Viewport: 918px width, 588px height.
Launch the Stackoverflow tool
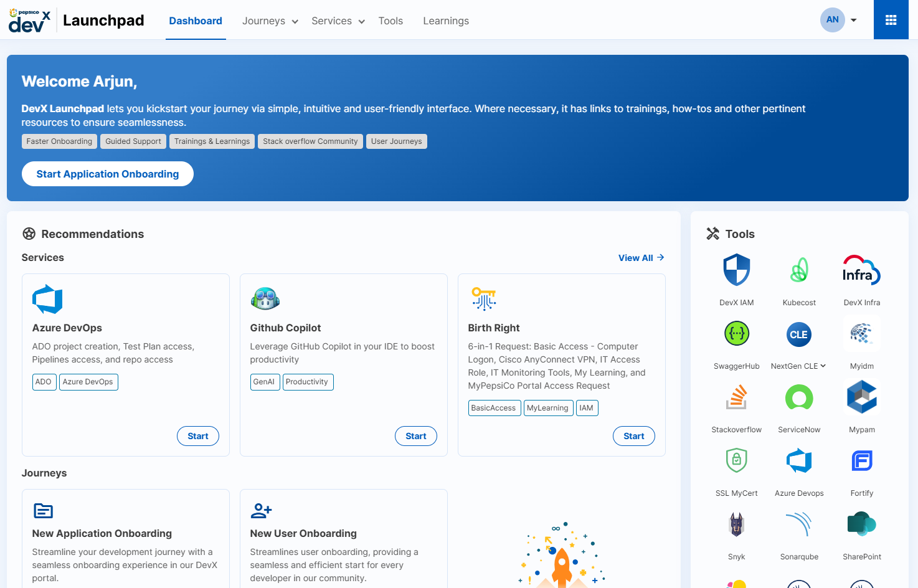pos(737,397)
